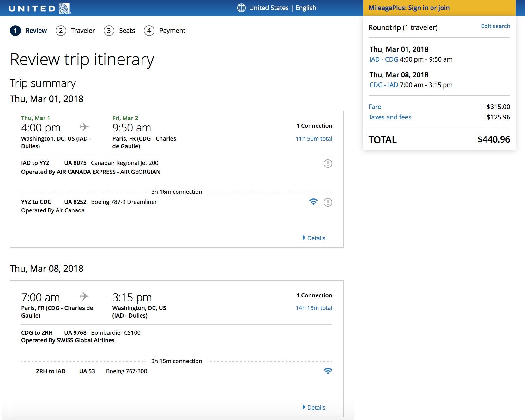Image resolution: width=525 pixels, height=420 pixels.
Task: Click the globe icon beside United States
Action: [241, 8]
